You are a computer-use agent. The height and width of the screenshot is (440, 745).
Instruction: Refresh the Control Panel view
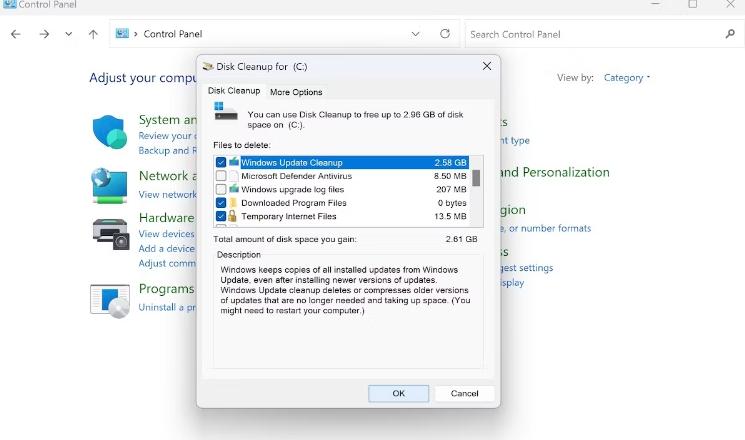[445, 34]
